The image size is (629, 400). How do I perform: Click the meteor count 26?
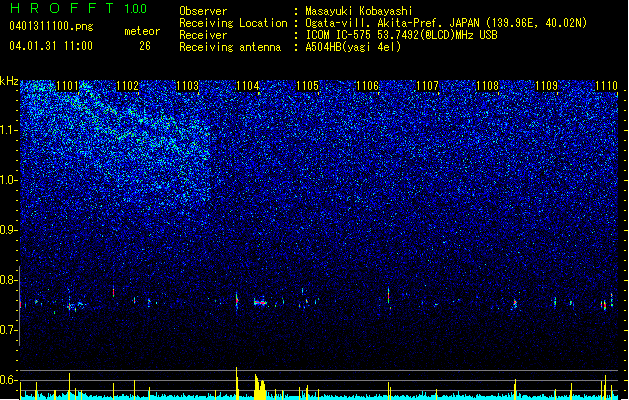coord(145,46)
